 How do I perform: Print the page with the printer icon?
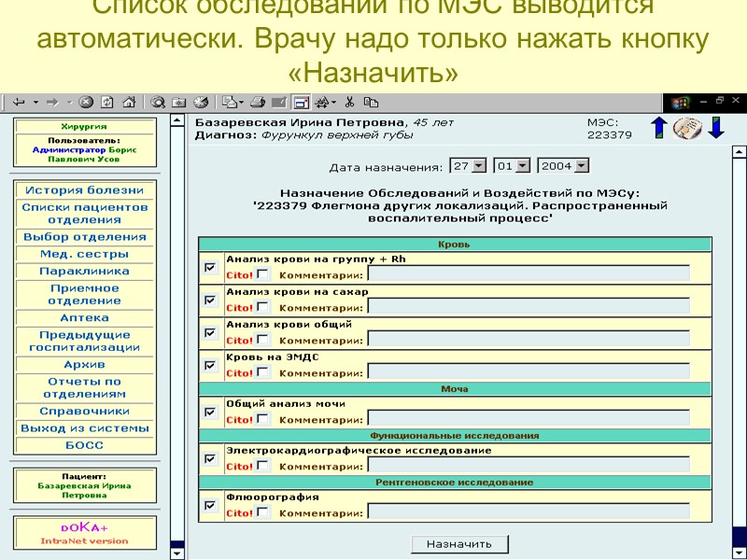click(x=258, y=102)
